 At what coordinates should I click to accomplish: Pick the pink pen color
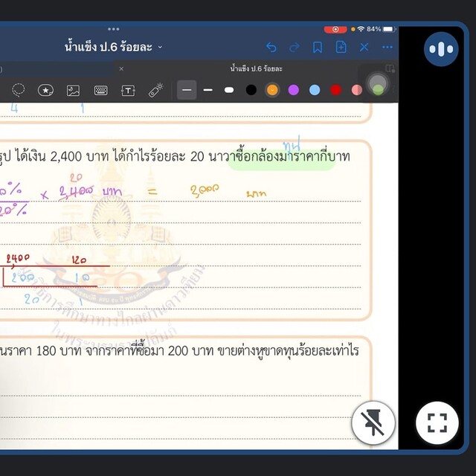pos(357,90)
